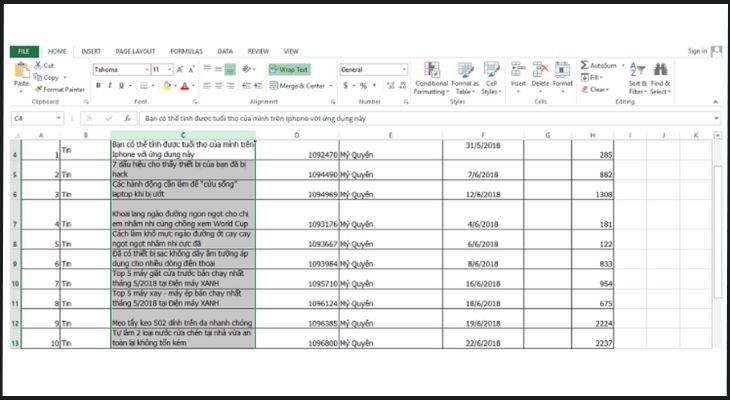
Task: Toggle bold formatting
Action: click(98, 86)
